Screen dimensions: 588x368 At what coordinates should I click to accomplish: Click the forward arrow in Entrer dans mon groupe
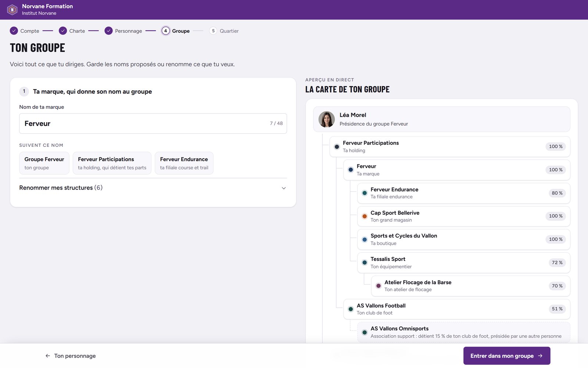coord(540,356)
